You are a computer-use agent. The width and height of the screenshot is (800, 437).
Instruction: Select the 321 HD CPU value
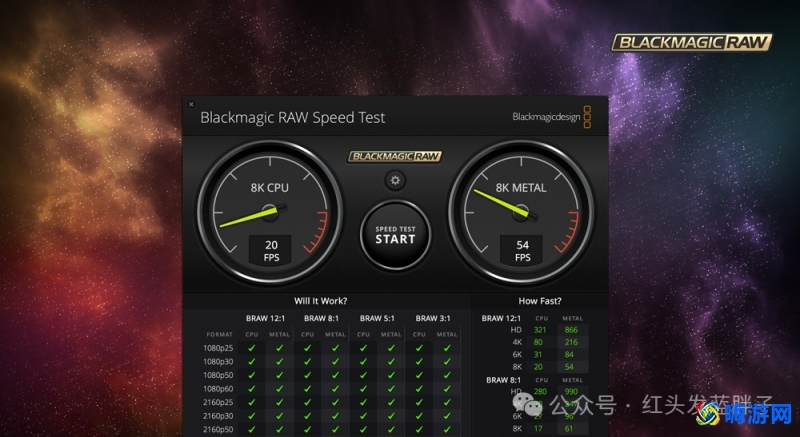point(540,330)
